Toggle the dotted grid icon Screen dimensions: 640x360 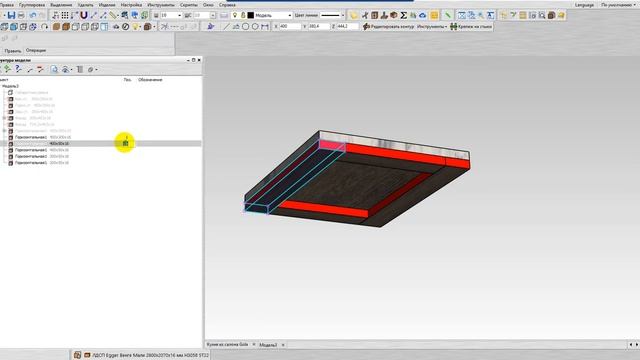pyautogui.click(x=65, y=16)
